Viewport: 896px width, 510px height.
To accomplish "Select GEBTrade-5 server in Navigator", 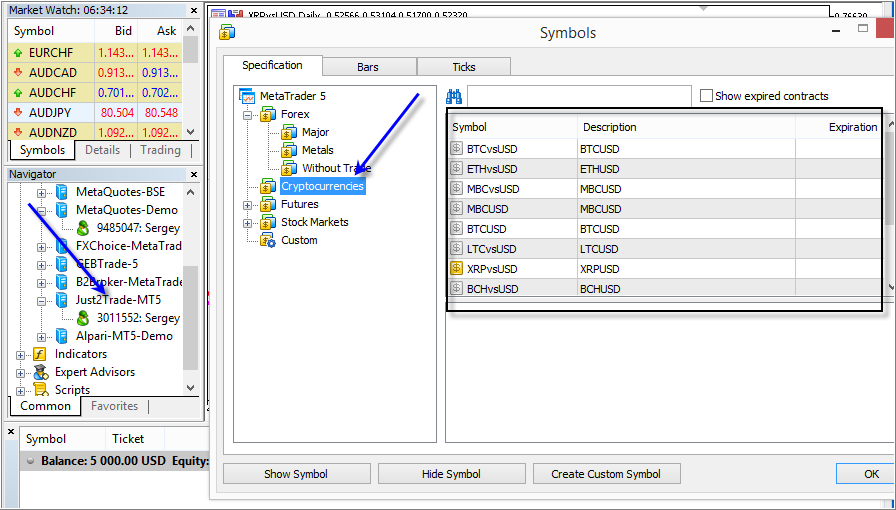I will (x=107, y=264).
